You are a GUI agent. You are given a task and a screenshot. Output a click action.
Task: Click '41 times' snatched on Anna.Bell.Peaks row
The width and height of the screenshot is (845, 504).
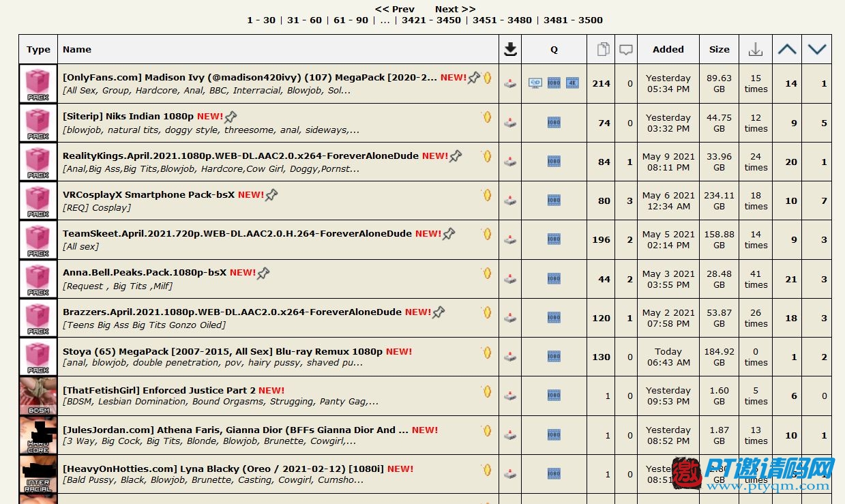pos(756,279)
